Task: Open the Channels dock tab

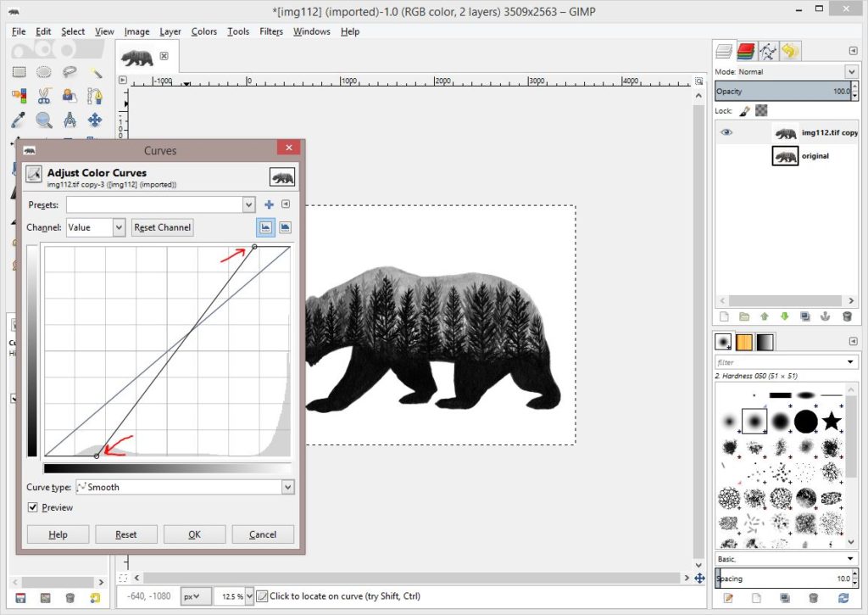Action: [x=746, y=52]
